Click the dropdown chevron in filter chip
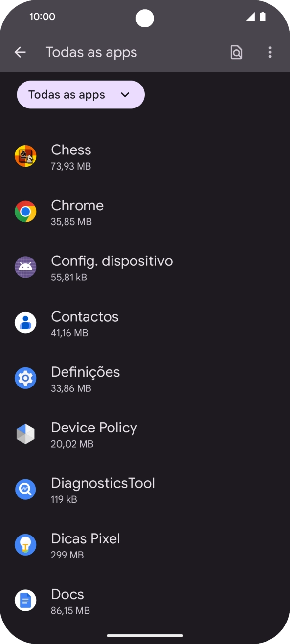The height and width of the screenshot is (644, 290). click(125, 95)
